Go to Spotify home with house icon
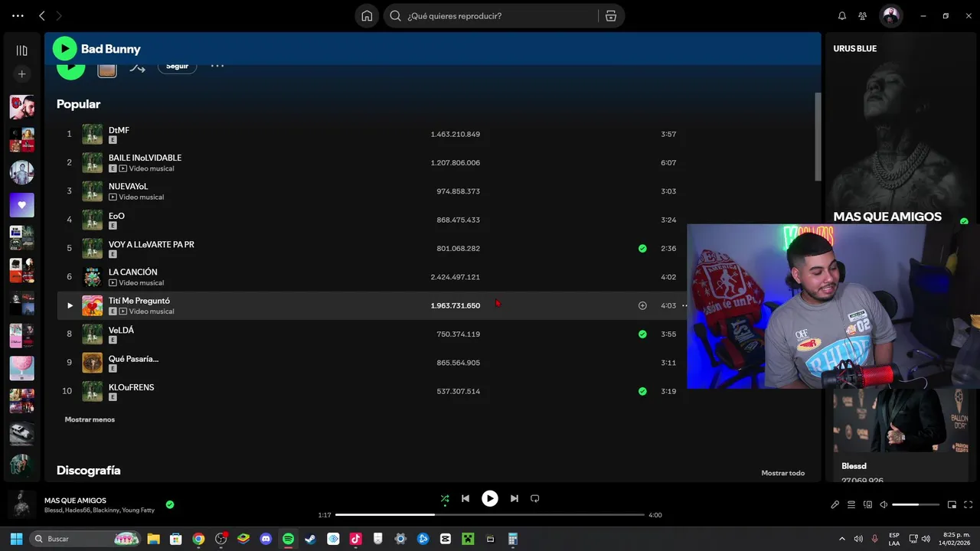This screenshot has width=980, height=551. (x=367, y=15)
